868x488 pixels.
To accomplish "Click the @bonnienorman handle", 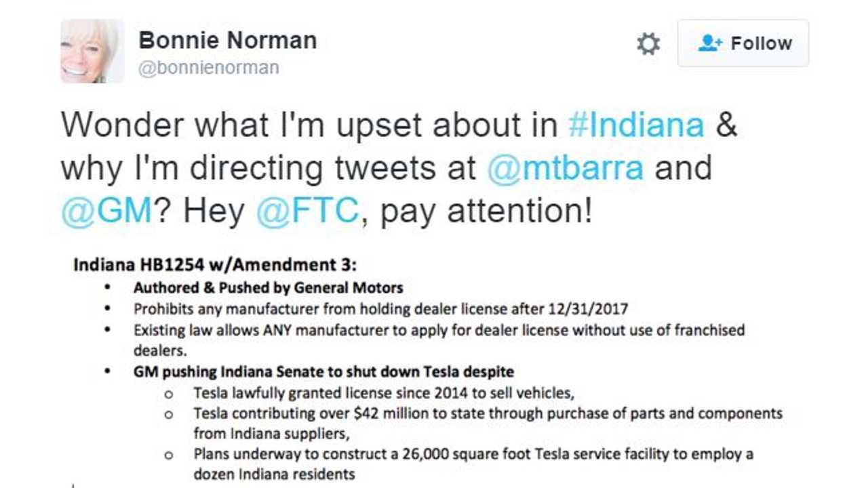I will tap(209, 68).
